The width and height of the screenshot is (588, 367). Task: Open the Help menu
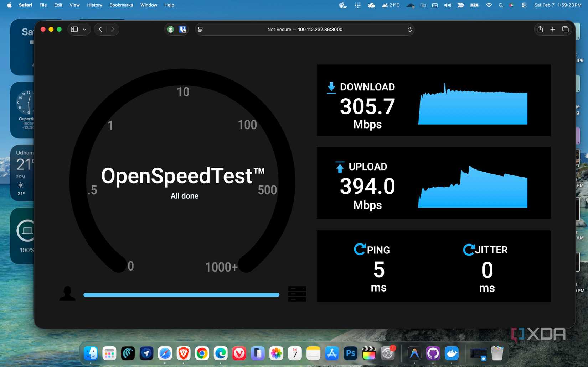tap(169, 5)
